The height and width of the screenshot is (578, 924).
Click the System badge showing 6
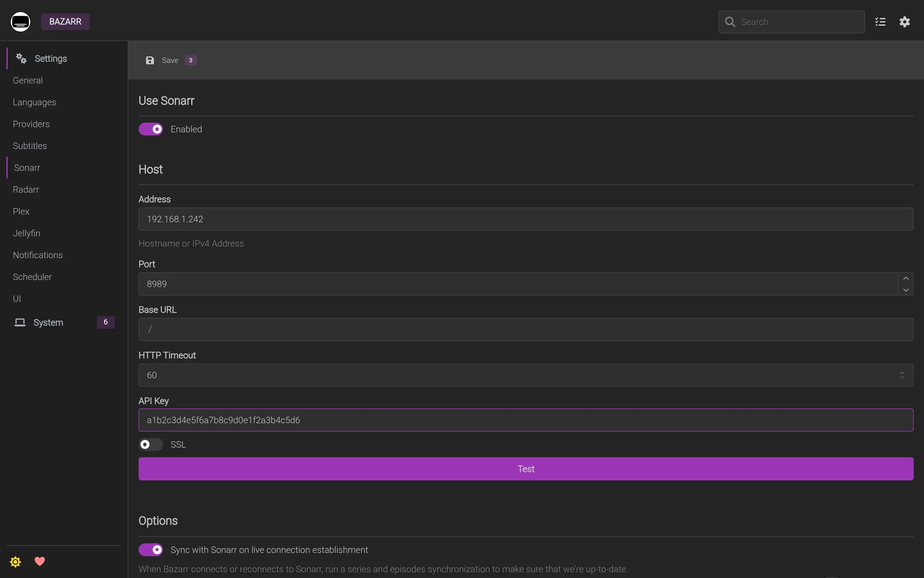[106, 322]
